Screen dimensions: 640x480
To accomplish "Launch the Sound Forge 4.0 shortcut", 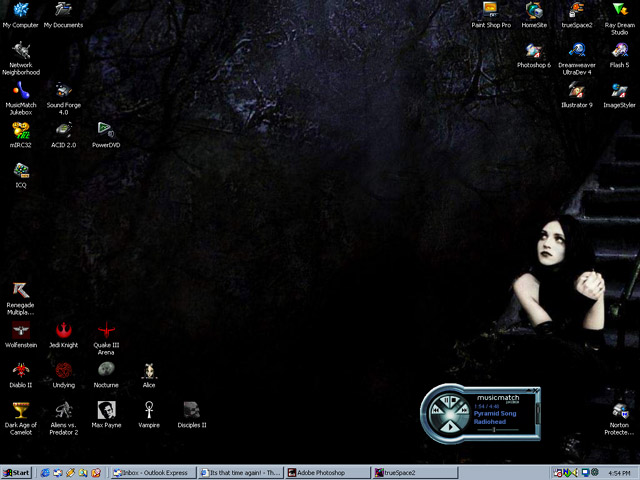I will click(x=64, y=98).
